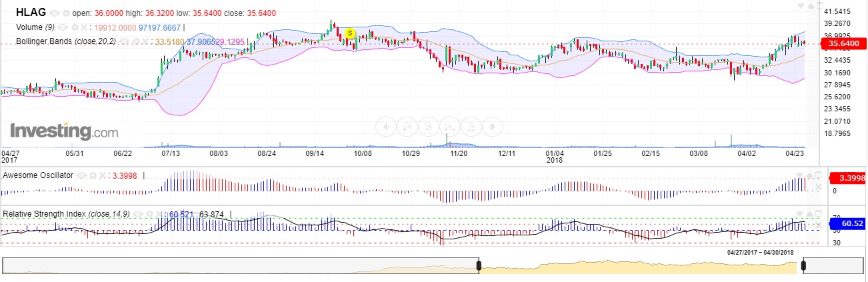Toggle visibility of Bollinger Bands overlay

pyautogui.click(x=126, y=42)
